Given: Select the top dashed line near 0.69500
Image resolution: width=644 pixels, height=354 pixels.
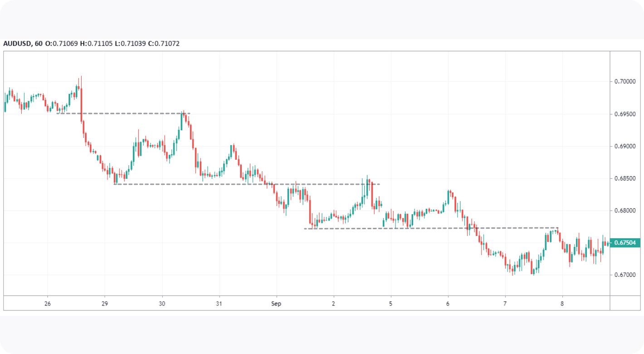Looking at the screenshot, I should (x=122, y=113).
